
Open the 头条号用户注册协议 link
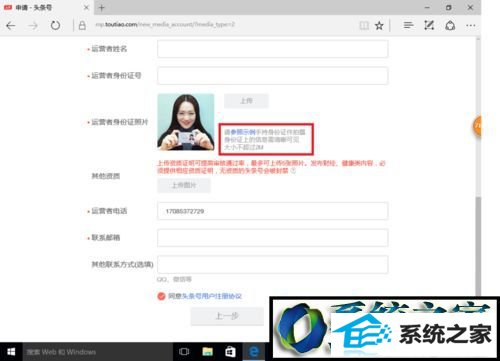click(211, 296)
